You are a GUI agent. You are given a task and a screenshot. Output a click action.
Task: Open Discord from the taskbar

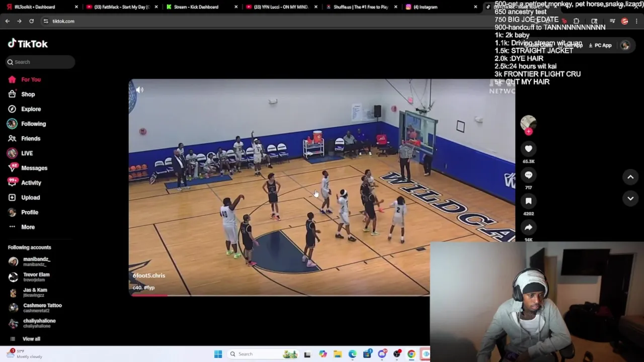point(382,354)
